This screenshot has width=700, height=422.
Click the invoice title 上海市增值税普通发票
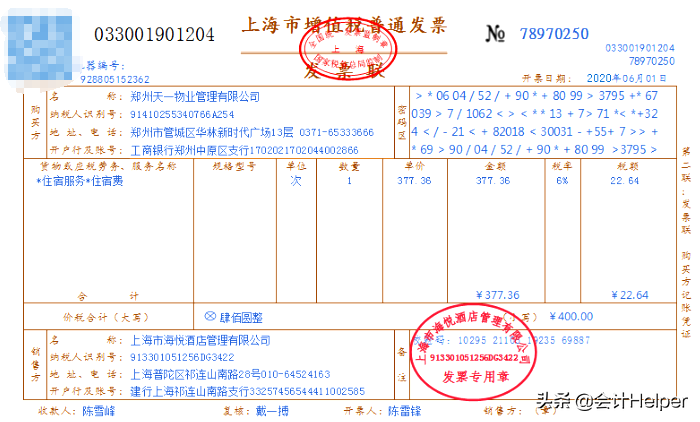(x=344, y=25)
